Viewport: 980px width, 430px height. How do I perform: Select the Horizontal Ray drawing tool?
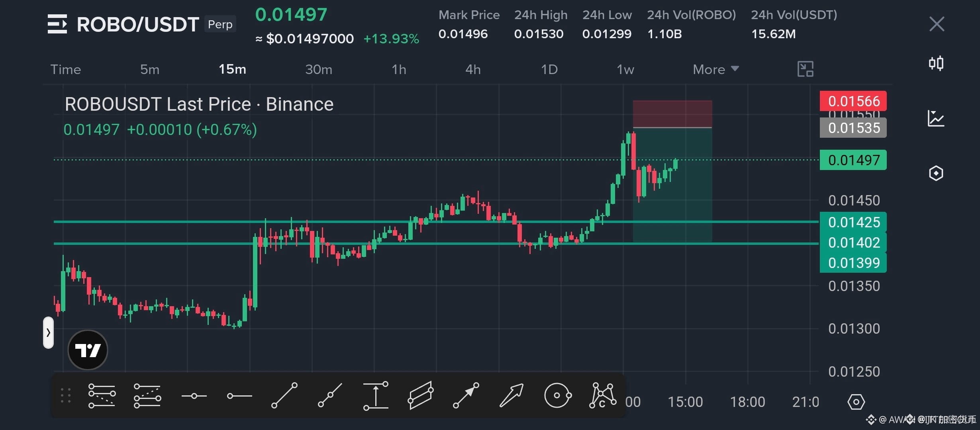pos(239,396)
